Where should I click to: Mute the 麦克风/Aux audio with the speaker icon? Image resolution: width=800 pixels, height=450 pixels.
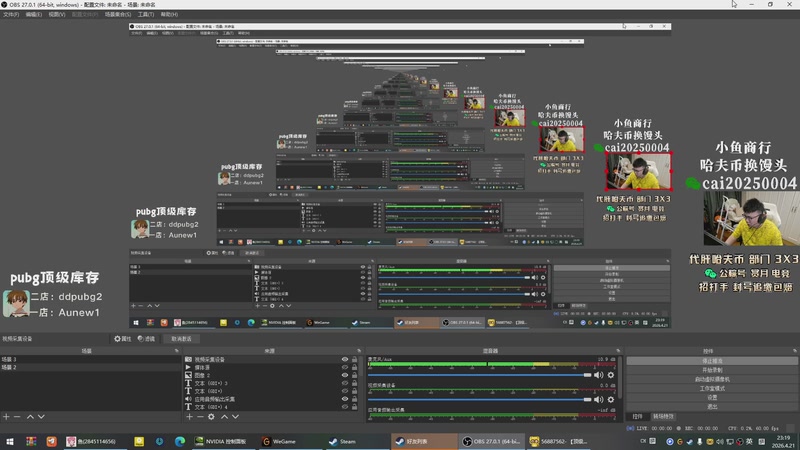(598, 375)
